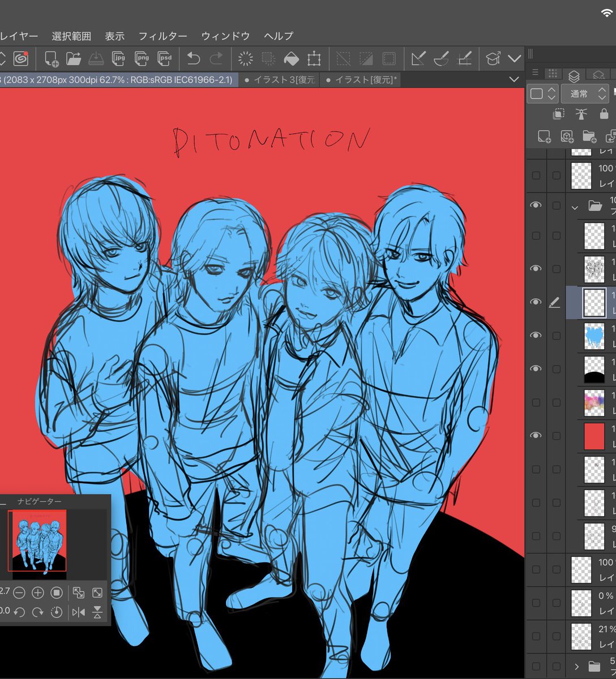
Task: Export the image as jpg
Action: click(x=119, y=58)
